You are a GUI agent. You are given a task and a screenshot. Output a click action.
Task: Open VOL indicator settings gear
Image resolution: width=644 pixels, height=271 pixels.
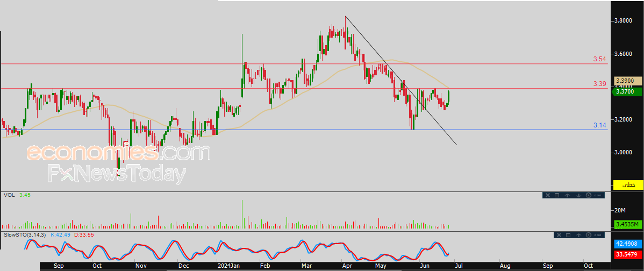[x=589, y=195]
